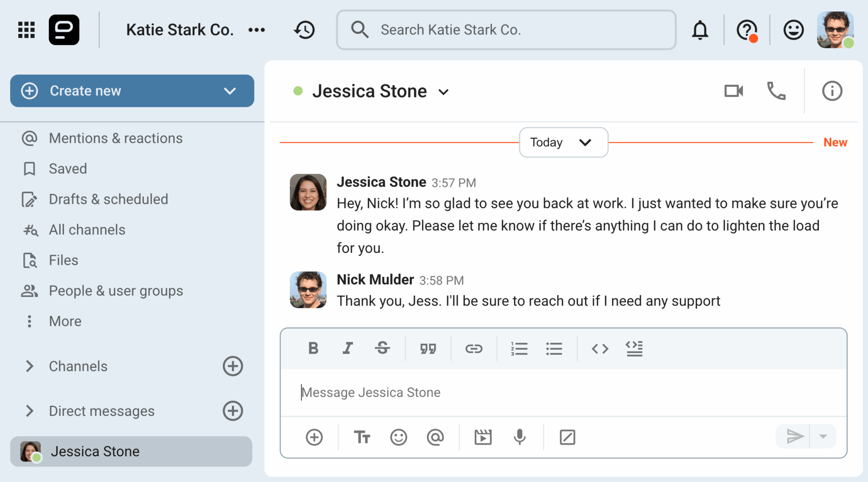
Task: Open the notifications bell
Action: [700, 30]
